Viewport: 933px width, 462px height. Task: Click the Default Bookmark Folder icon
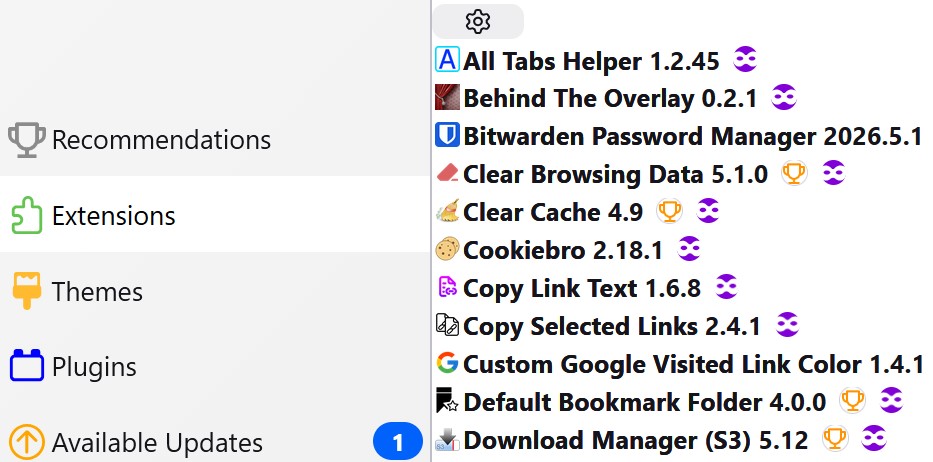tap(447, 401)
